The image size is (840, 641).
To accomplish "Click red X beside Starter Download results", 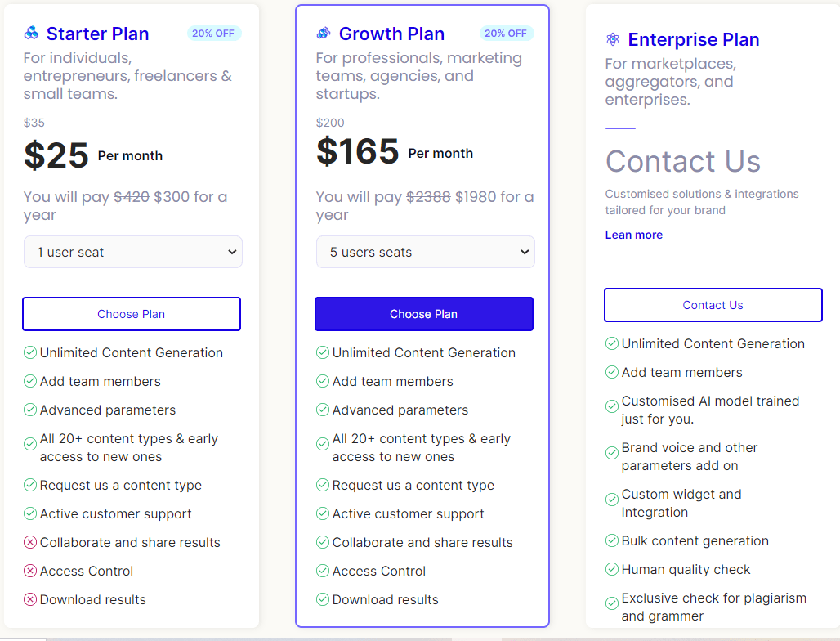I will (30, 599).
